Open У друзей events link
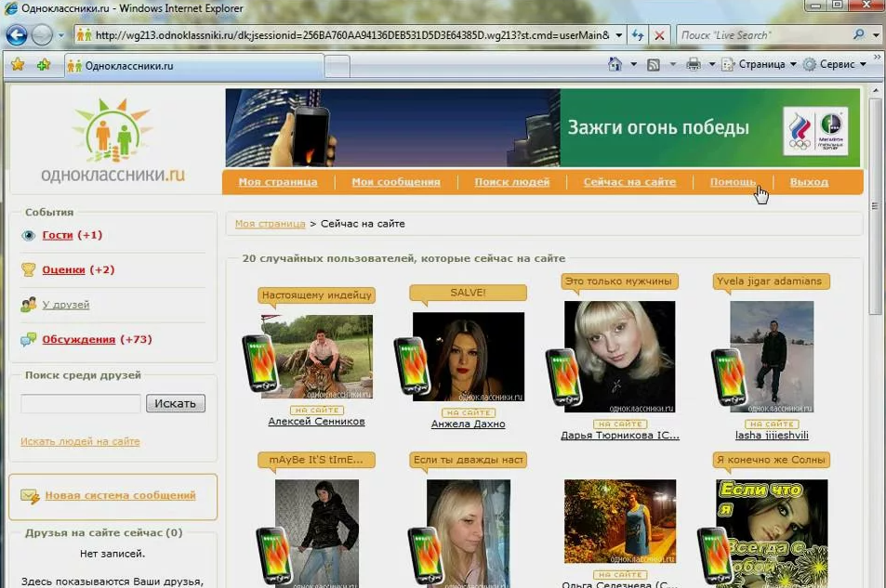 66,305
